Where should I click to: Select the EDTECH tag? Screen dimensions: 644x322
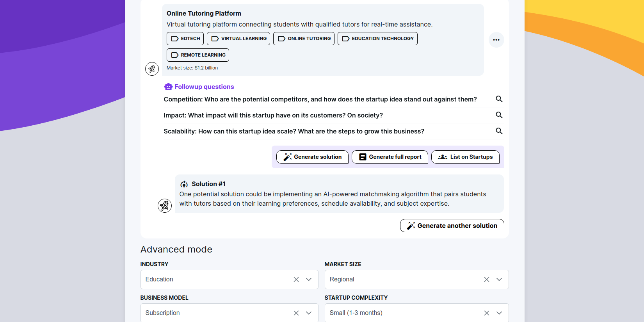point(185,39)
